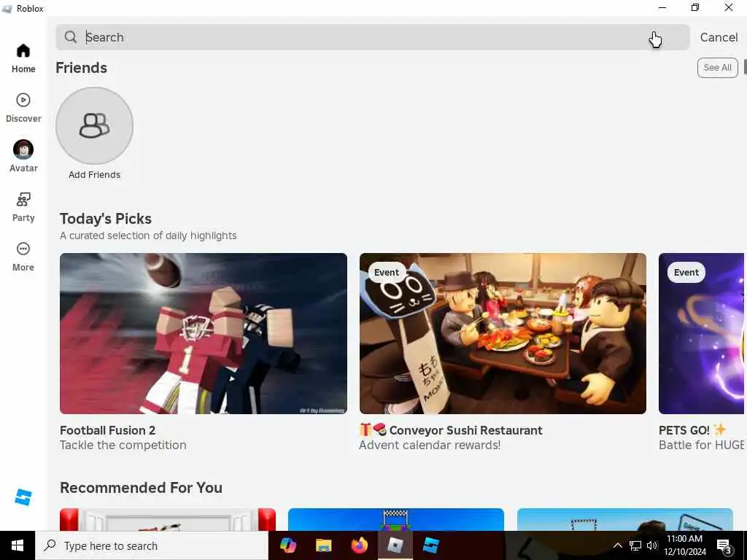Screen dimensions: 747x560
Task: Click Roblox Studio taskbar icon
Action: tap(430, 545)
